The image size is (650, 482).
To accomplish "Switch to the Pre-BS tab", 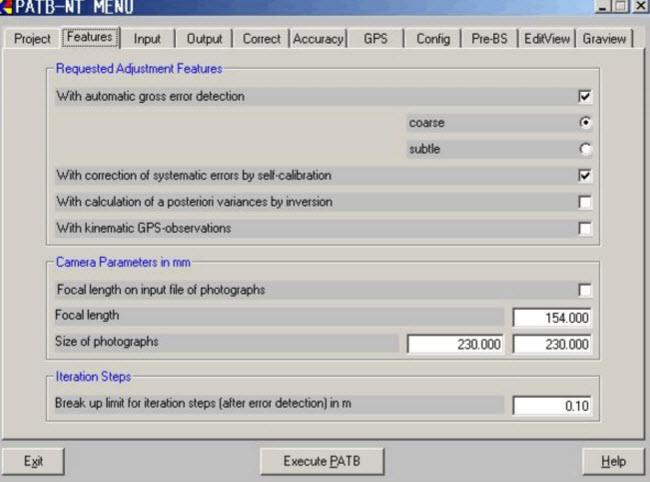I will (490, 39).
